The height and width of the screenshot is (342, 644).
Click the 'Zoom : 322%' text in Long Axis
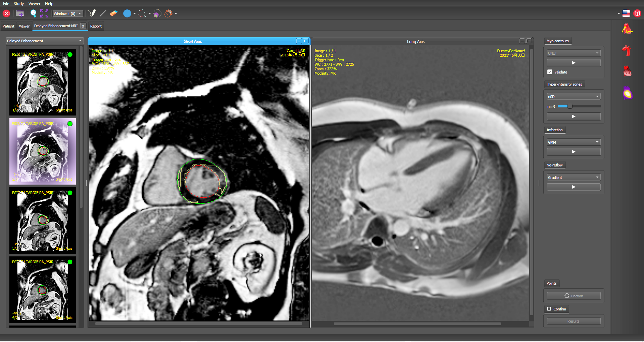pyautogui.click(x=326, y=69)
